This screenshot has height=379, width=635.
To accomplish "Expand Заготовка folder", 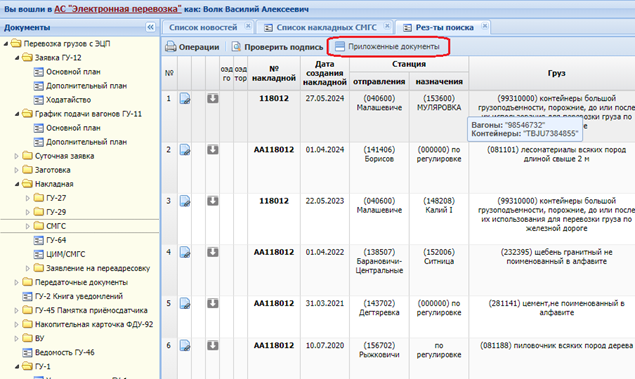I will (x=17, y=170).
